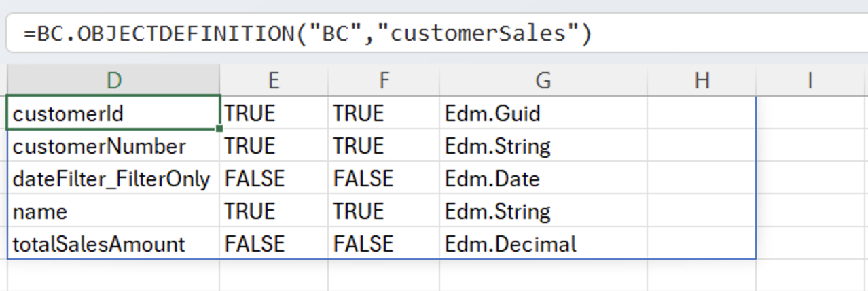868x291 pixels.
Task: Select column H header
Action: 702,80
